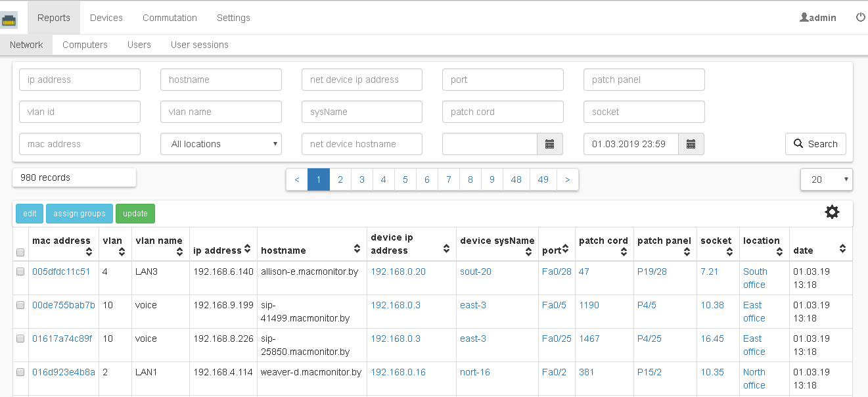Click the power logout icon
The height and width of the screenshot is (397, 868).
pyautogui.click(x=860, y=18)
